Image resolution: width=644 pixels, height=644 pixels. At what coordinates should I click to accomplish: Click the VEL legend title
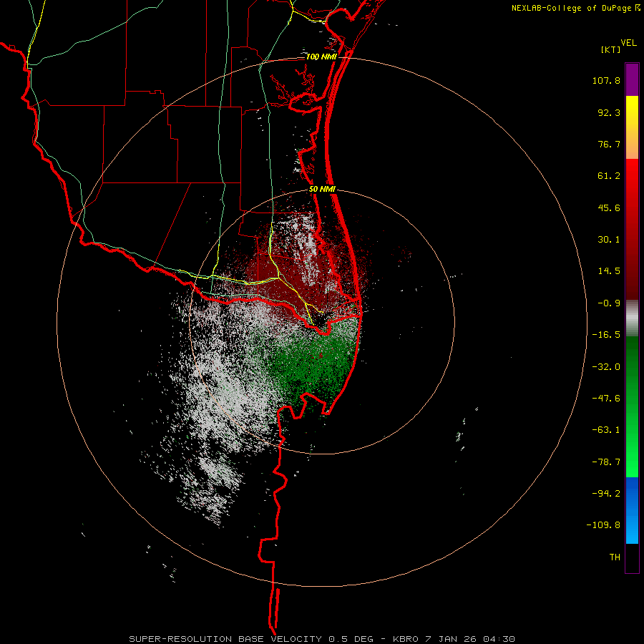pos(628,43)
